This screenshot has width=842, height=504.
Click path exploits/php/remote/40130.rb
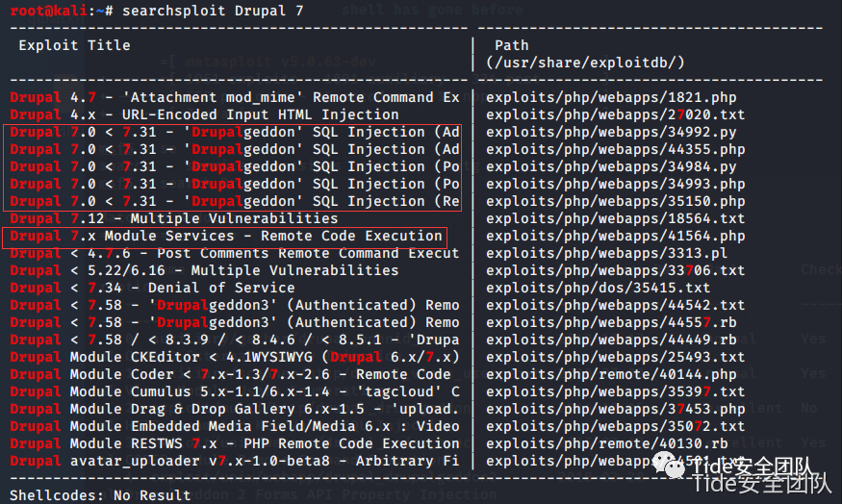(x=607, y=443)
